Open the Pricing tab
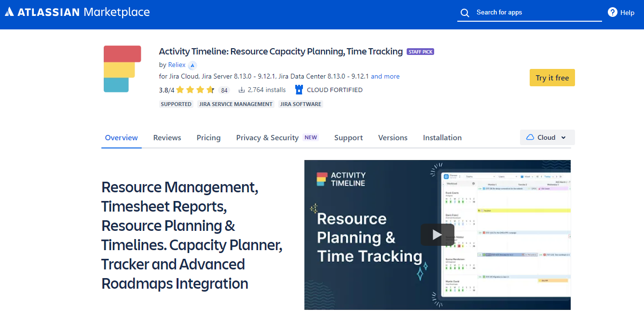This screenshot has width=644, height=334. click(208, 137)
